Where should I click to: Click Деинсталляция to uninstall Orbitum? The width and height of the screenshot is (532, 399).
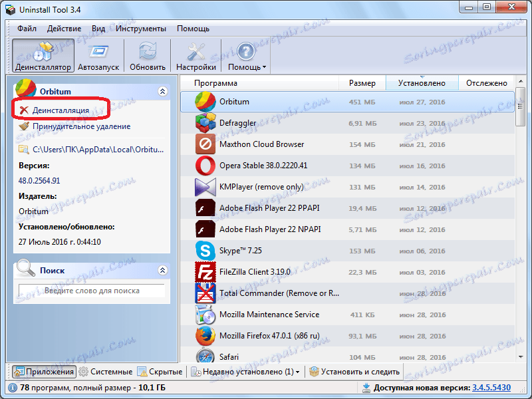point(61,110)
